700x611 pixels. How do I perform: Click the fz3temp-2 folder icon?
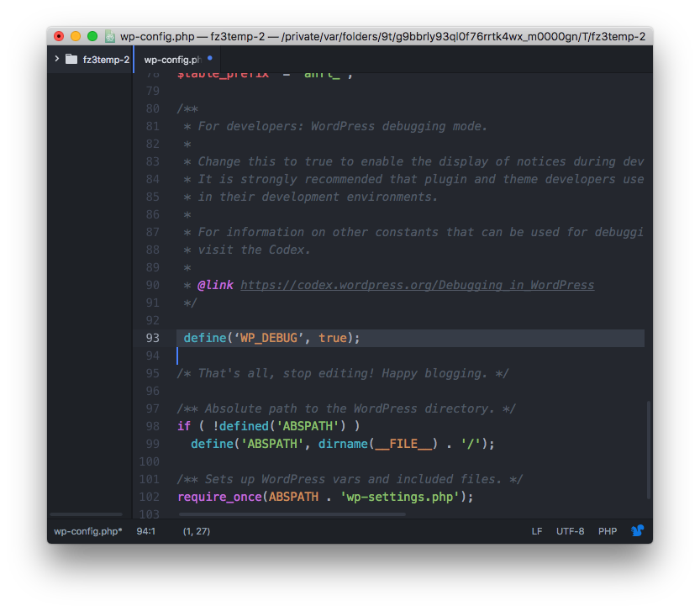[71, 60]
